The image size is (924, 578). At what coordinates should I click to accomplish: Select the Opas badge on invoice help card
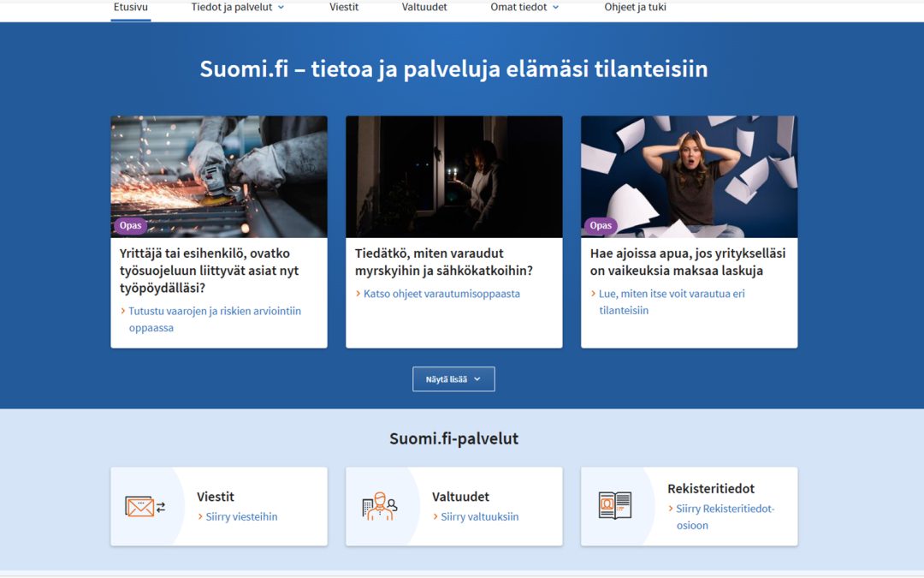point(601,225)
